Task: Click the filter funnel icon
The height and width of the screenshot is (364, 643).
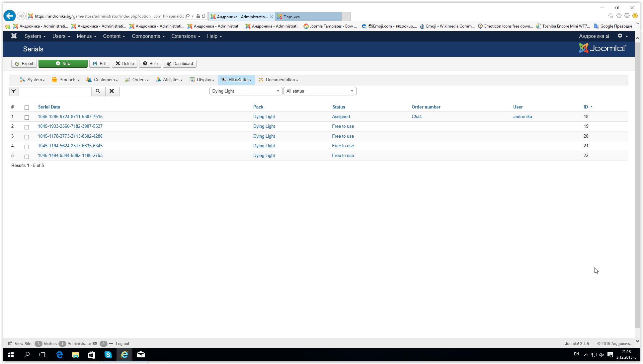Action: point(14,91)
